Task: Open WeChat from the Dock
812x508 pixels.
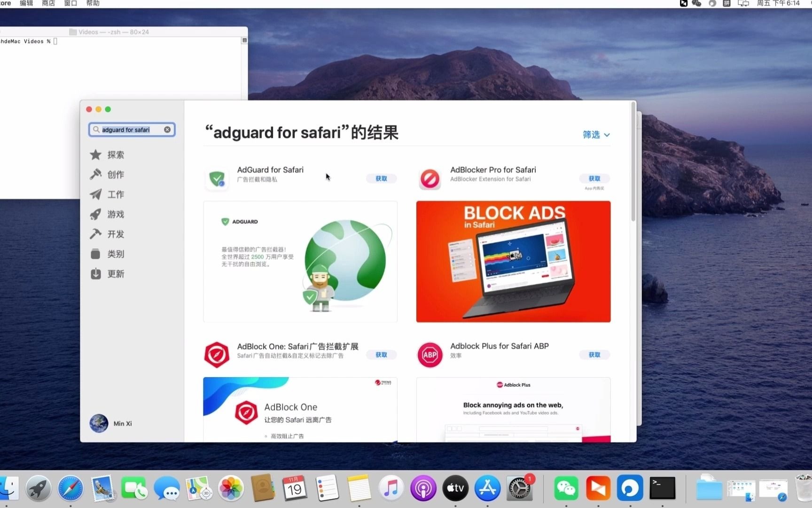Action: tap(566, 488)
